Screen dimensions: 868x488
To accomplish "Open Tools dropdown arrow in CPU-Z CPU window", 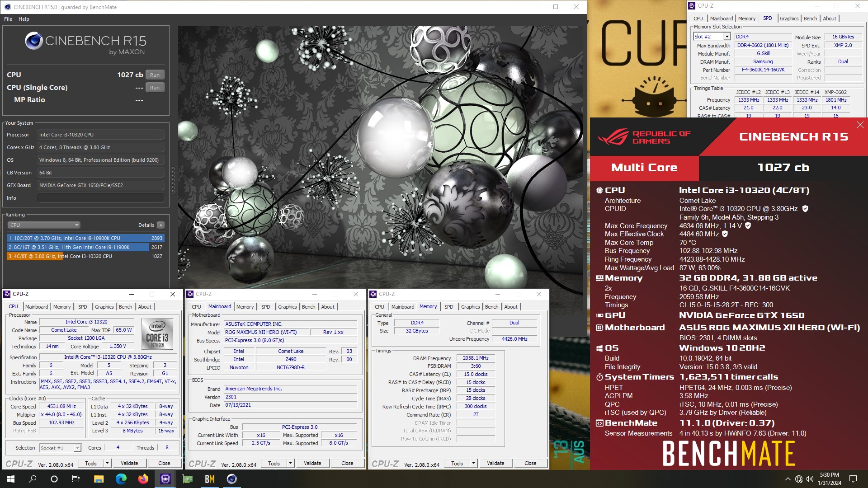I will tap(107, 463).
